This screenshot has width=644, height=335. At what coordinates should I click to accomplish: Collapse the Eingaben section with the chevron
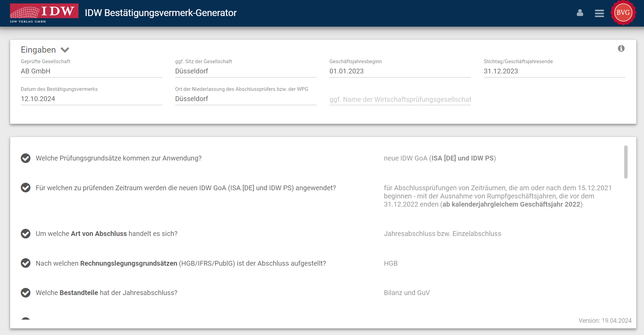(x=65, y=50)
